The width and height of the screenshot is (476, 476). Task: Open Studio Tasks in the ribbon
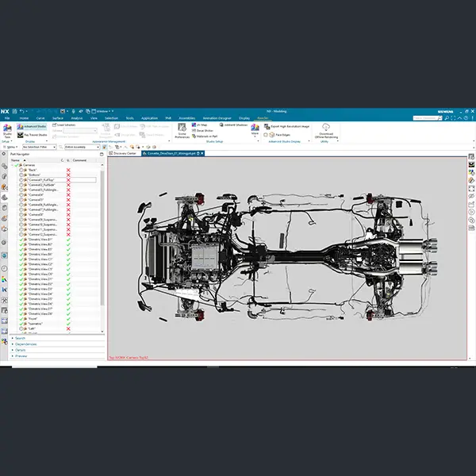coord(7,129)
